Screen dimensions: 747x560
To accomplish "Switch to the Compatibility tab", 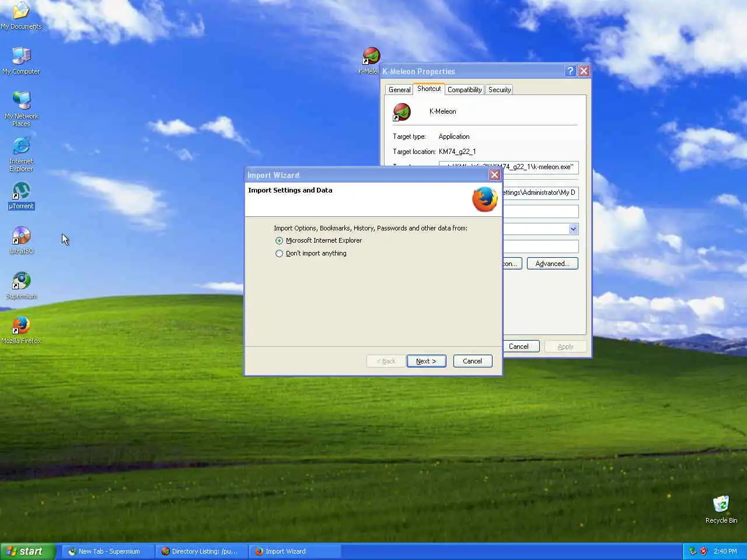I will click(x=465, y=90).
